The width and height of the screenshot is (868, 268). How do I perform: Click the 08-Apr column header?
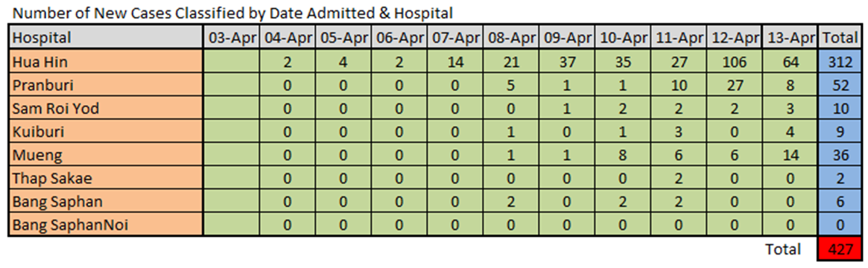pyautogui.click(x=510, y=38)
